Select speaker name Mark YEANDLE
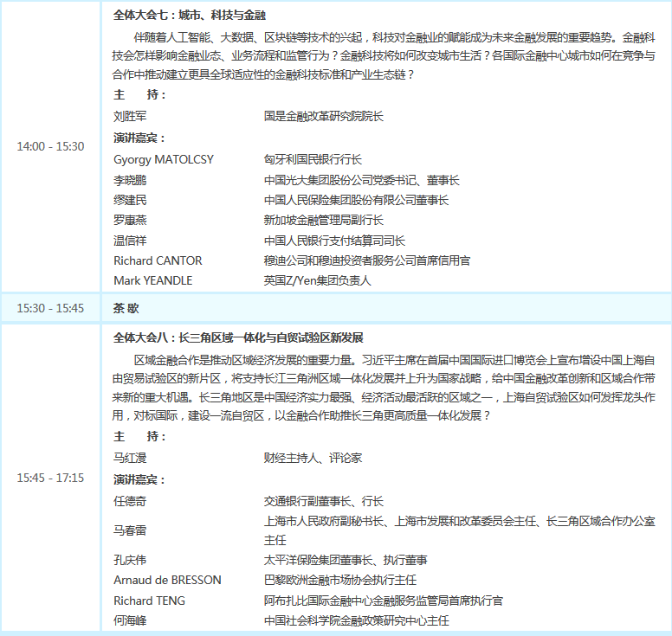 (x=153, y=280)
